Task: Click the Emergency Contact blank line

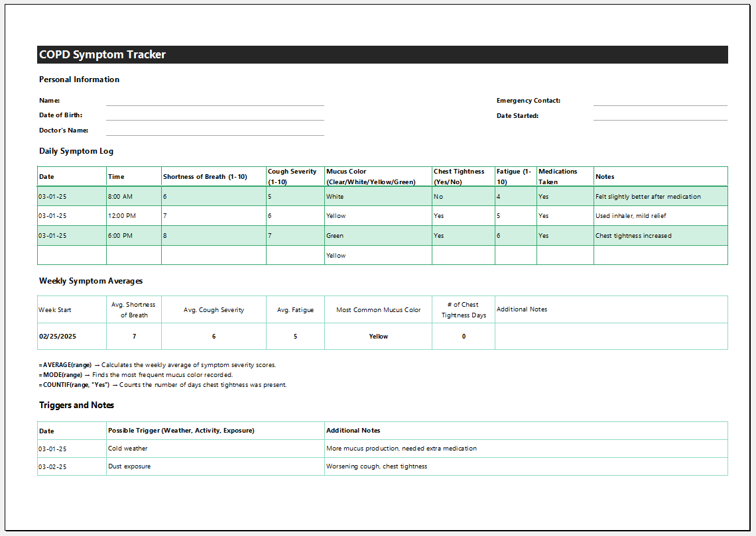Action: 660,101
